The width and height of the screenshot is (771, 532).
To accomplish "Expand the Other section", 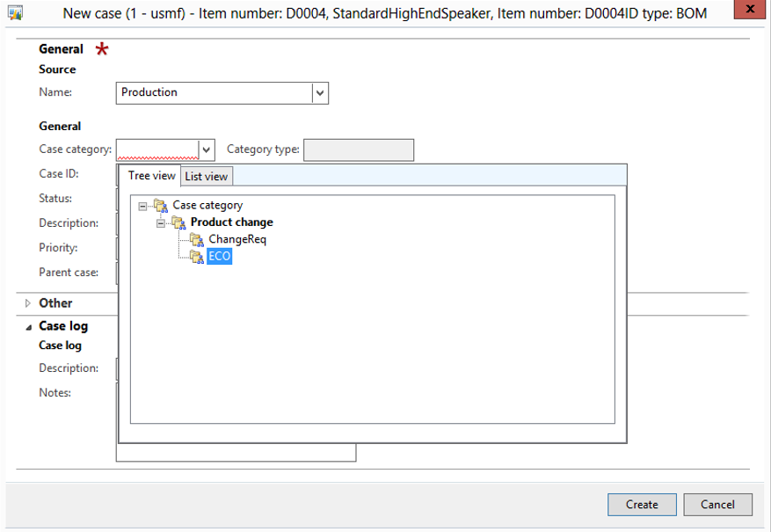I will (27, 303).
